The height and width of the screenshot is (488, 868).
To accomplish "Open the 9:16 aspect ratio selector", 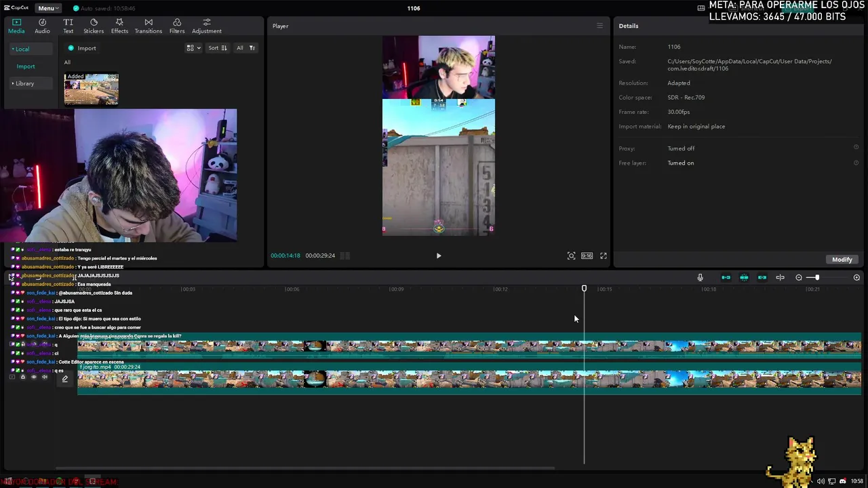I will 587,256.
